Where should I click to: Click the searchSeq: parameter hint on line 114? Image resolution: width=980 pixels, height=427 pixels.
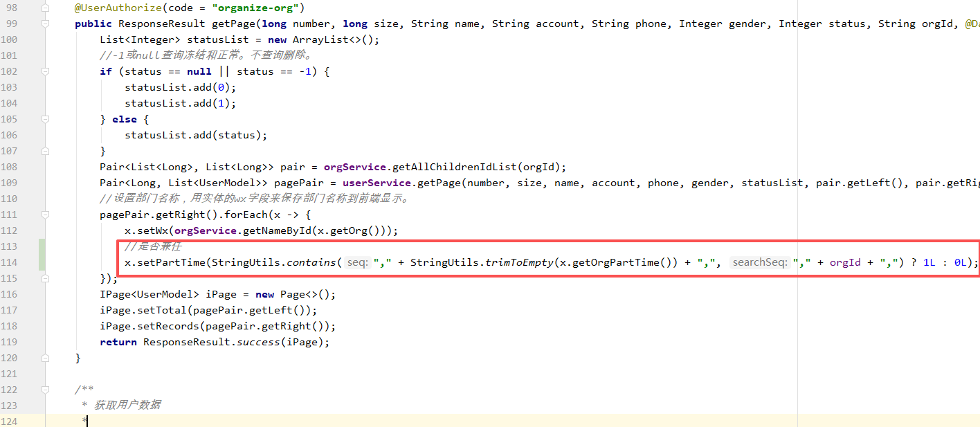coord(759,262)
